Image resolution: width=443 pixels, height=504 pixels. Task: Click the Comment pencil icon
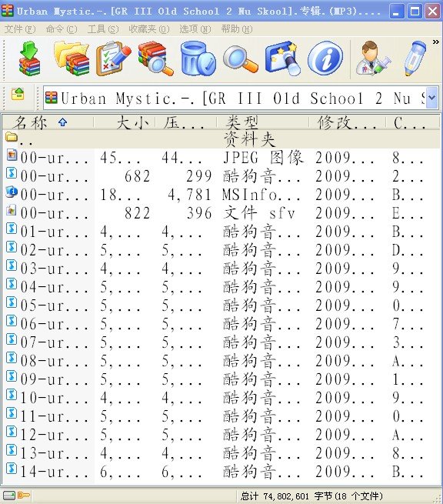click(415, 58)
